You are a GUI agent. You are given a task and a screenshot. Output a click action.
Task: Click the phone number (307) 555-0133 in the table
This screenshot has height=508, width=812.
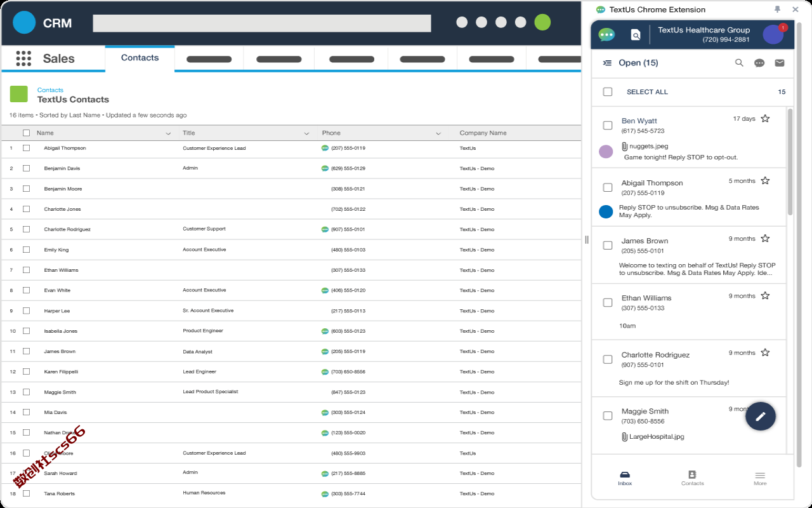tap(348, 270)
